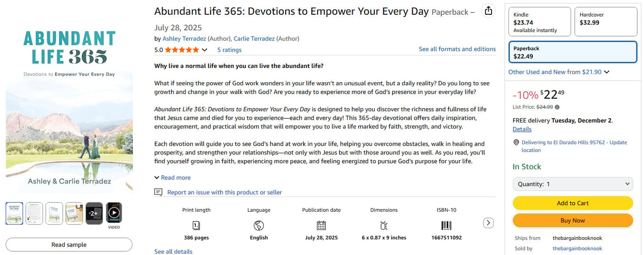Open the Ashley Terradez author link
This screenshot has height=255, width=644.
coord(184,39)
